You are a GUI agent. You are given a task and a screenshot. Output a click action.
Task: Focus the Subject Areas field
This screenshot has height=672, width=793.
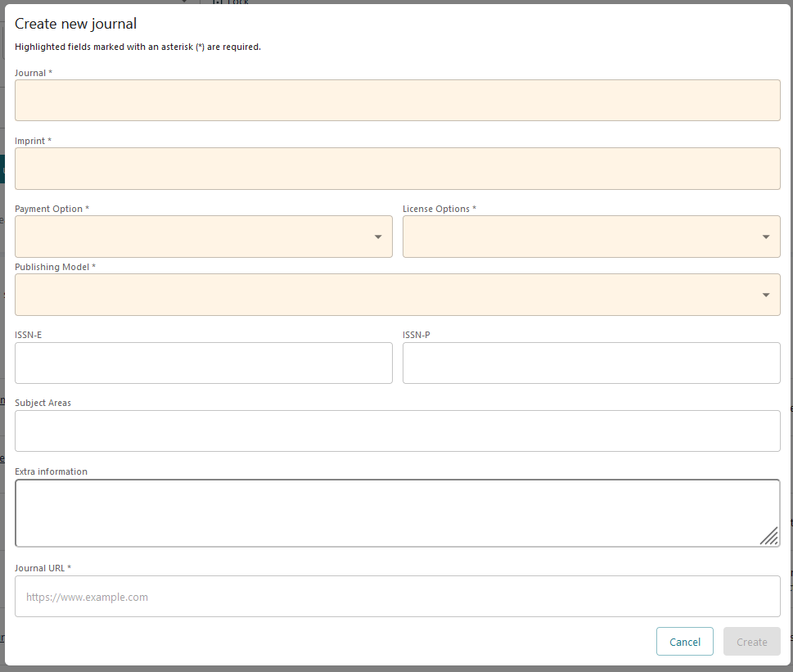tap(397, 431)
